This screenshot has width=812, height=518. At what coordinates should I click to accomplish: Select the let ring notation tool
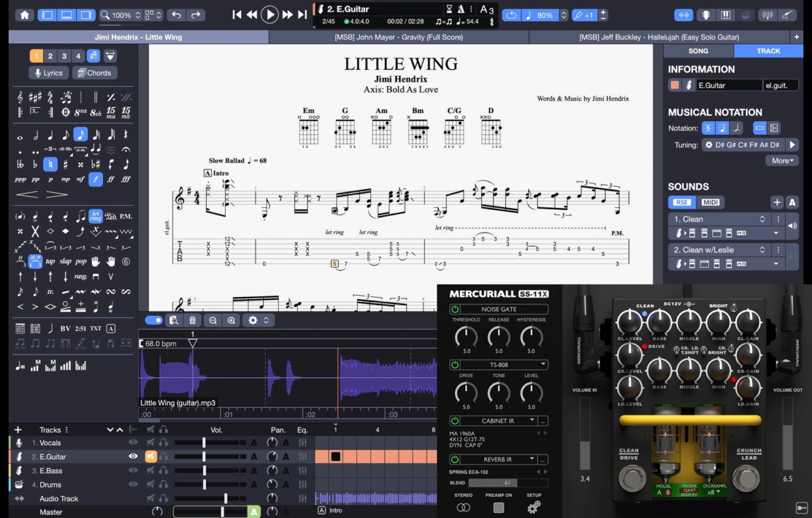click(x=96, y=216)
